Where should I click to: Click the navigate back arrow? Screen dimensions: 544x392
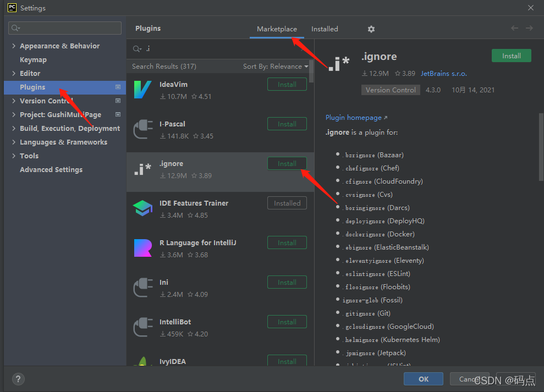point(514,28)
